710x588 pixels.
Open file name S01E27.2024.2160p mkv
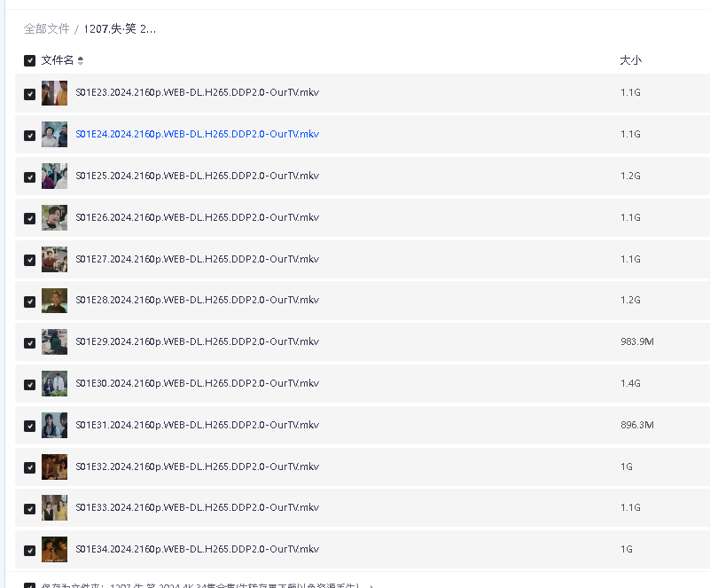coord(197,259)
